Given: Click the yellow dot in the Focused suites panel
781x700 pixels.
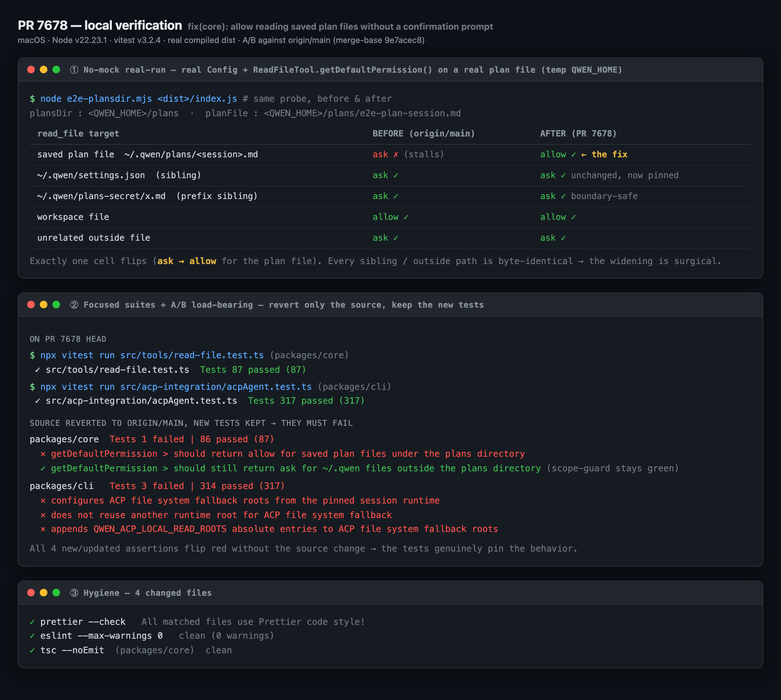Looking at the screenshot, I should [x=44, y=305].
